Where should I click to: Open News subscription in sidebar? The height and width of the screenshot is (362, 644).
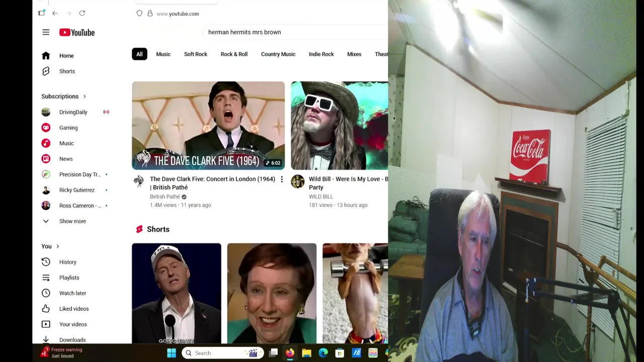[x=66, y=159]
